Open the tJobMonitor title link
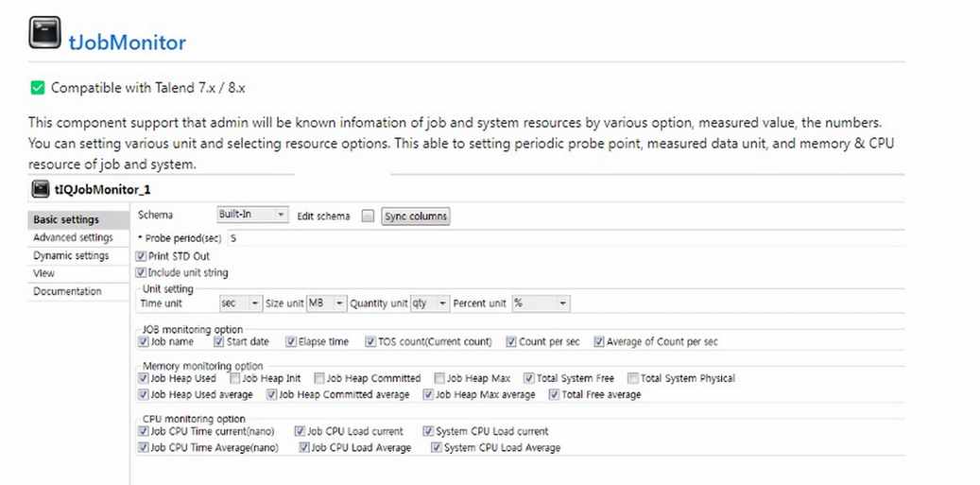Screen dimensions: 980x485 point(127,43)
